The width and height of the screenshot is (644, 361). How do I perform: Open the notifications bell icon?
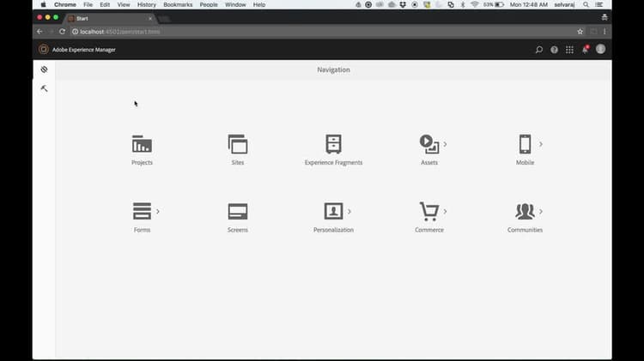click(x=585, y=50)
